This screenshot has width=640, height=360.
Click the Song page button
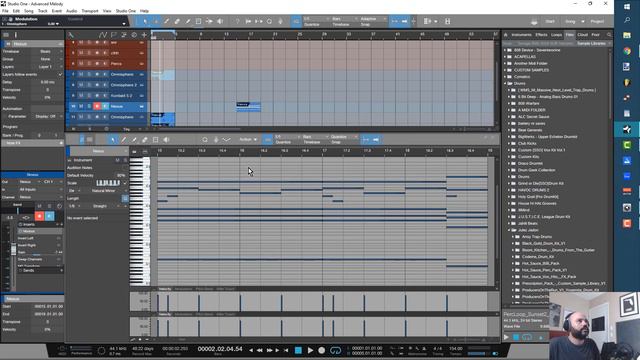(570, 21)
